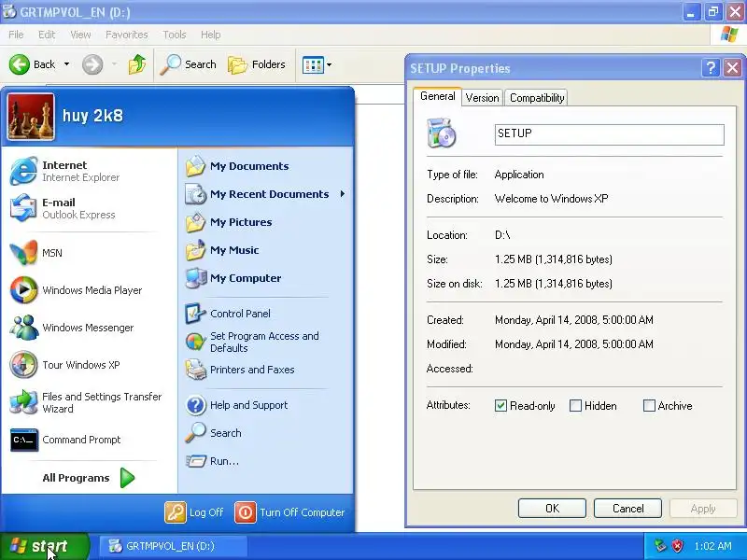747x560 pixels.
Task: Open My Documents folder
Action: click(237, 166)
